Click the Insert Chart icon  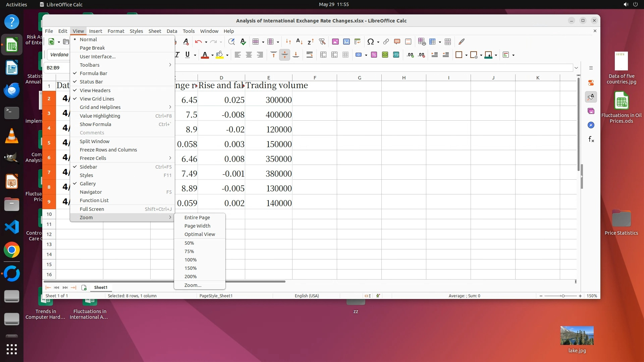346,42
